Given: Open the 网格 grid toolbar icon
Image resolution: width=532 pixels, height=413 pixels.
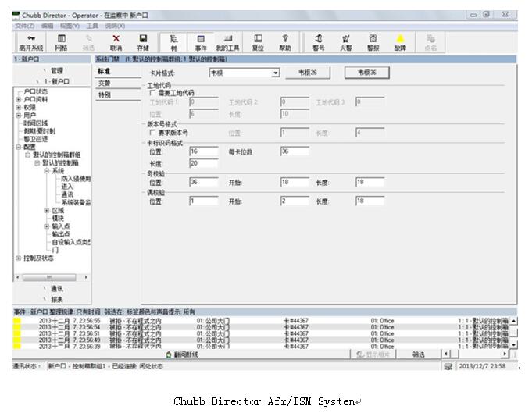Looking at the screenshot, I should tap(62, 38).
